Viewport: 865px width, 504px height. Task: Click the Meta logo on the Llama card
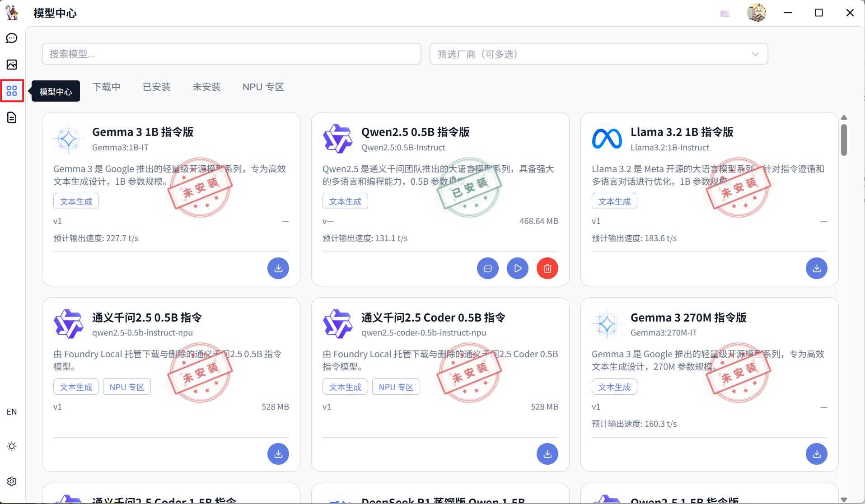tap(607, 139)
